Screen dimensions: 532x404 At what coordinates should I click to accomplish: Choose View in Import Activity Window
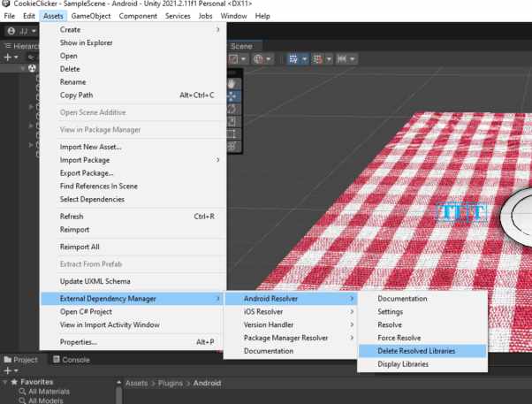133,325
